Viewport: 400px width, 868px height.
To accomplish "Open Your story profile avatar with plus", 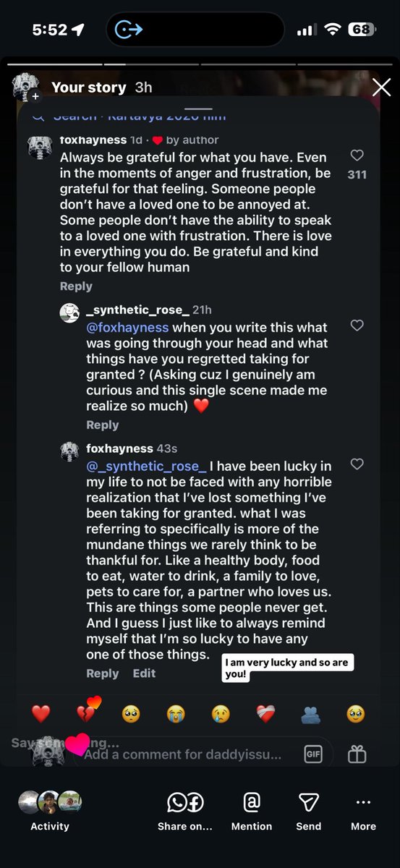I will tap(27, 87).
